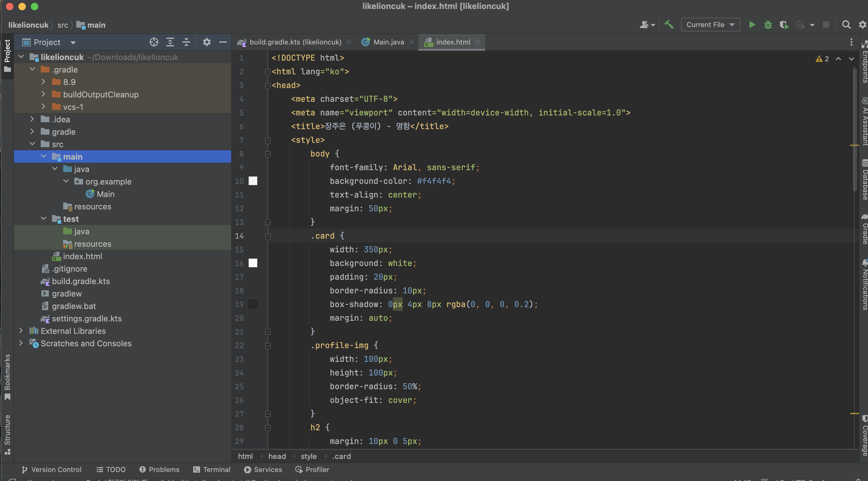
Task: Switch to build.gradle.kts editor tab
Action: tap(295, 42)
